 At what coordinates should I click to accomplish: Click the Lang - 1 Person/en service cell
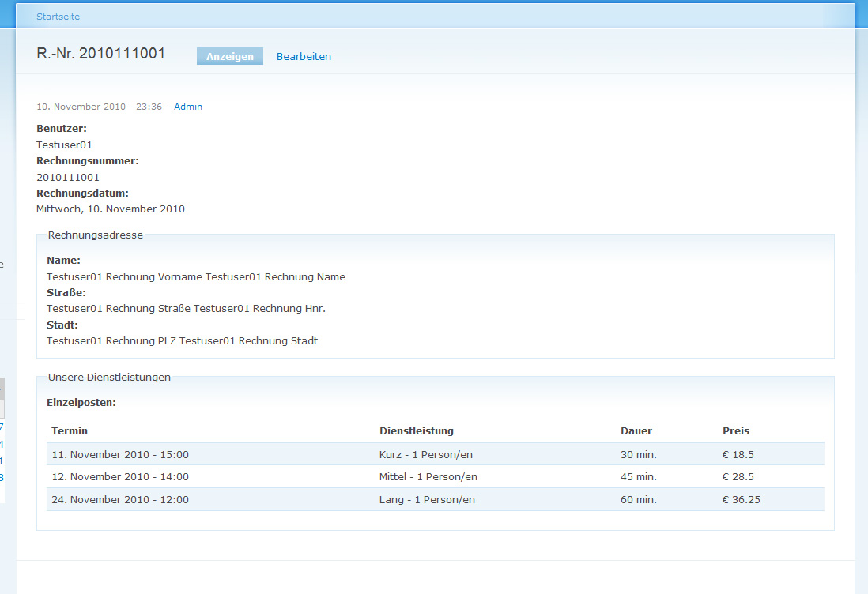[427, 499]
